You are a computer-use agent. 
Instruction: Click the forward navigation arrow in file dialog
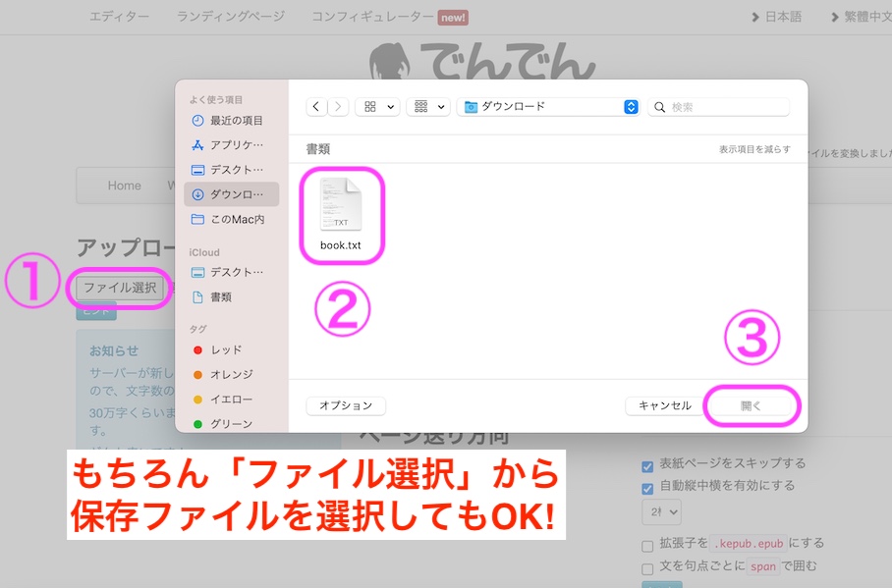338,107
